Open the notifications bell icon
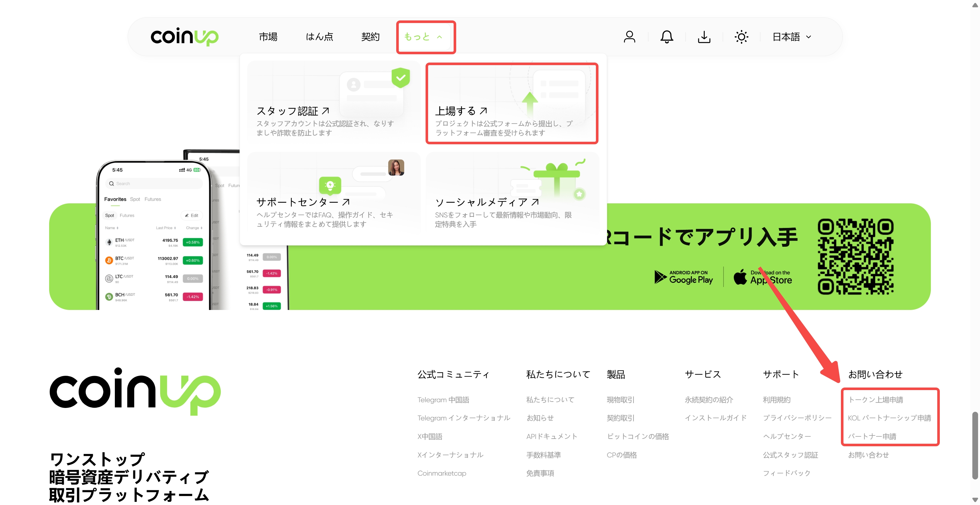This screenshot has height=505, width=980. 666,37
